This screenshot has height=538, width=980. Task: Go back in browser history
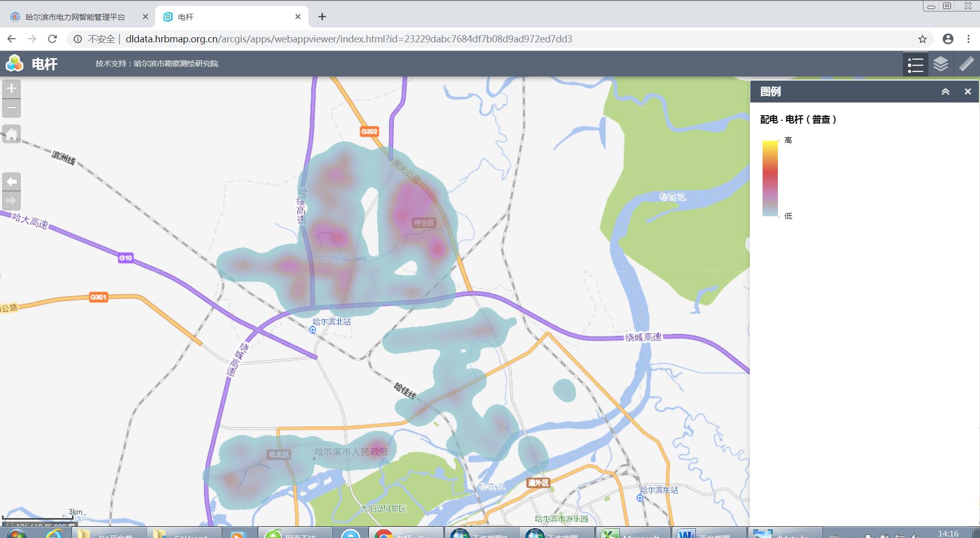click(x=12, y=39)
